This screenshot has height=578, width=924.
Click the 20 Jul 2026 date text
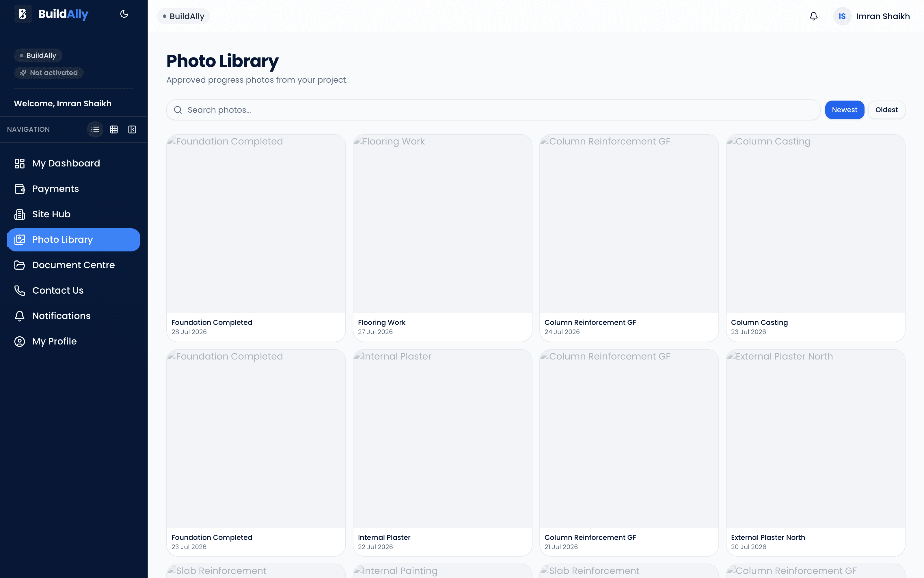[748, 547]
